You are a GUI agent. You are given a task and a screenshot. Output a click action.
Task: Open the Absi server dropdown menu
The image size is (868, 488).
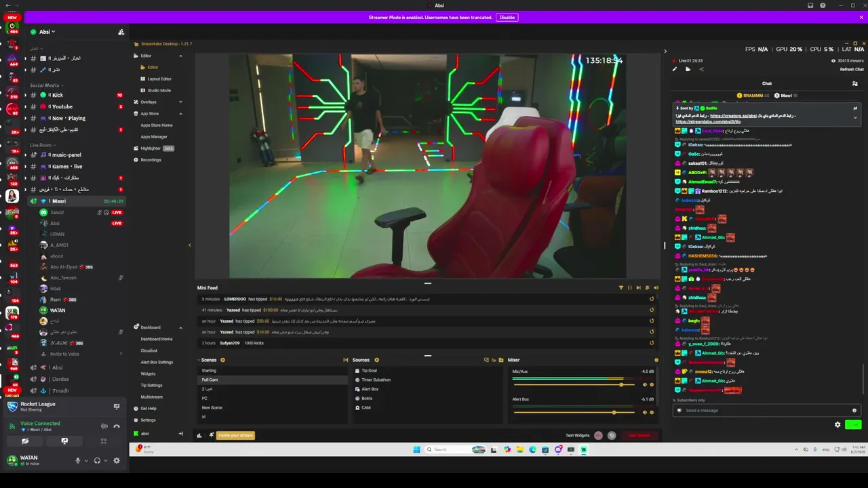coord(46,32)
